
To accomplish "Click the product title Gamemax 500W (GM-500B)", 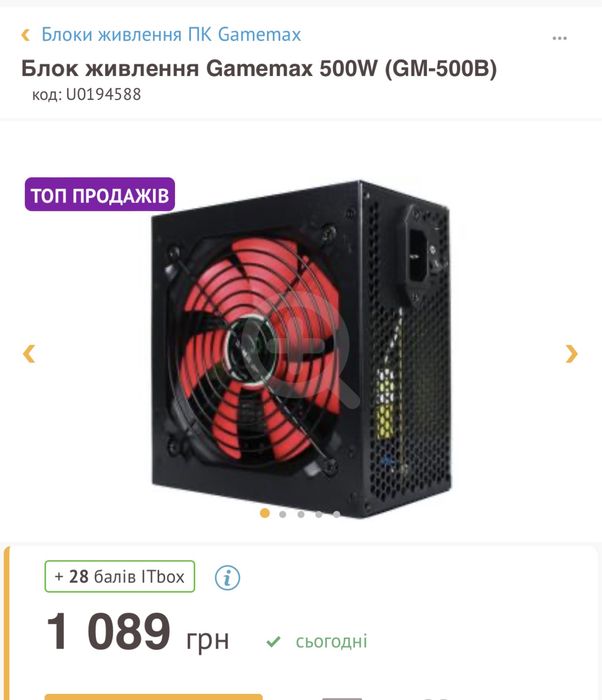I will [x=259, y=68].
